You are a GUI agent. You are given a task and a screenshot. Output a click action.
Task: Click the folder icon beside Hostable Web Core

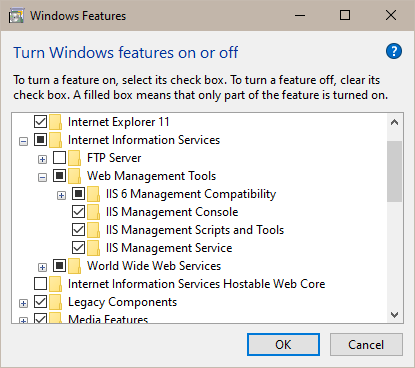[x=55, y=284]
